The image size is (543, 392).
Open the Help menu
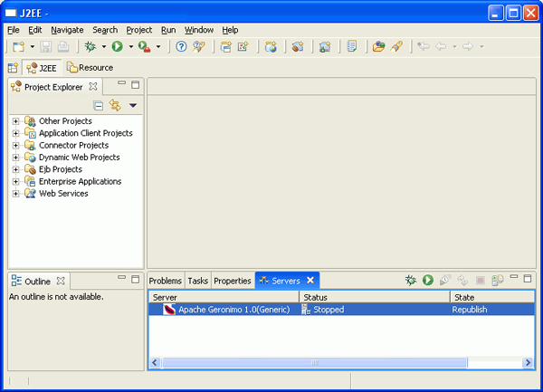(x=230, y=30)
